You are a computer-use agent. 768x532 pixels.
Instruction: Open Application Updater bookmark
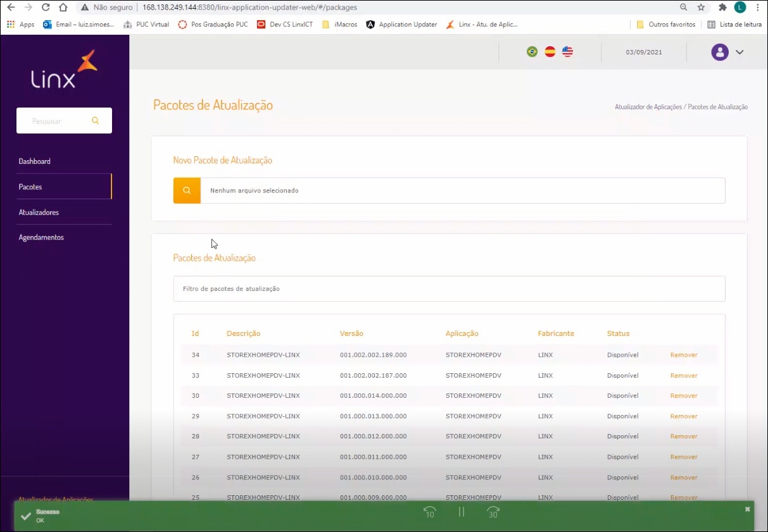[402, 25]
